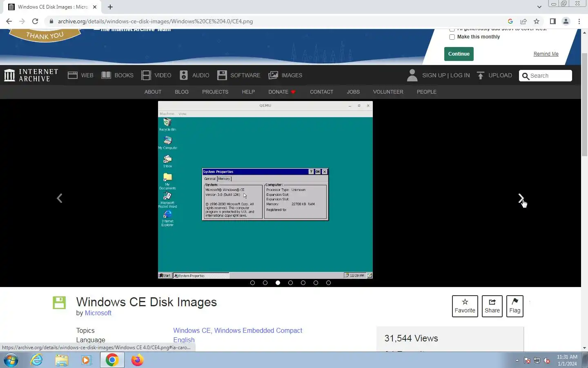Check the Make this monthly checkbox
Image resolution: width=588 pixels, height=368 pixels.
click(452, 37)
